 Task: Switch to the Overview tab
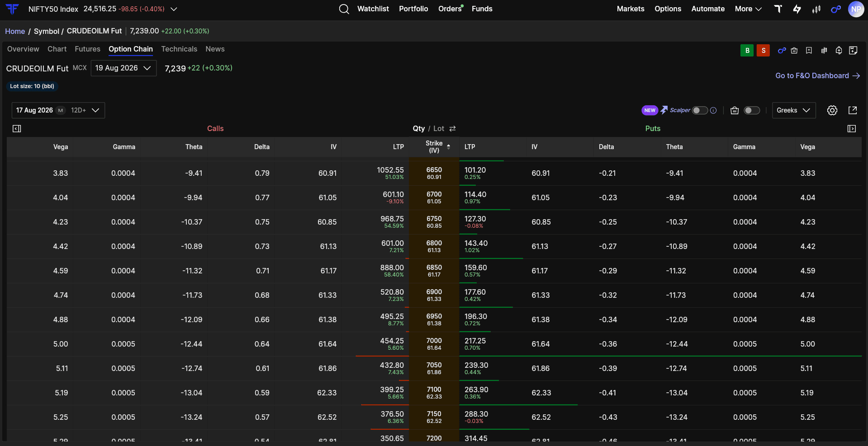pyautogui.click(x=23, y=49)
